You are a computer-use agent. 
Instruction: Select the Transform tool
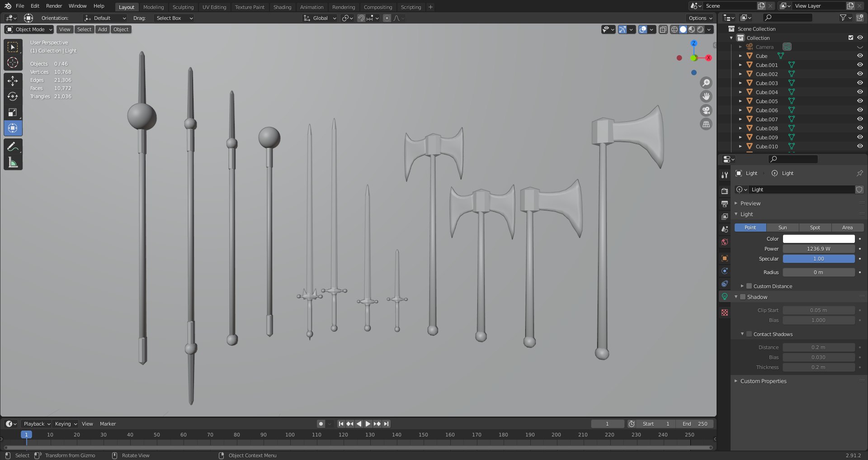(13, 128)
